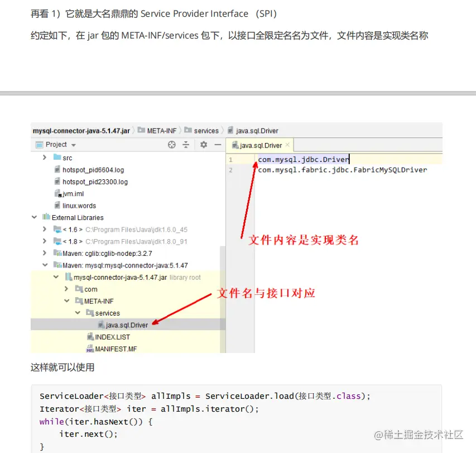Click line 1 com.mysql.jdbc.Driver text
The height and width of the screenshot is (453, 476).
(303, 160)
